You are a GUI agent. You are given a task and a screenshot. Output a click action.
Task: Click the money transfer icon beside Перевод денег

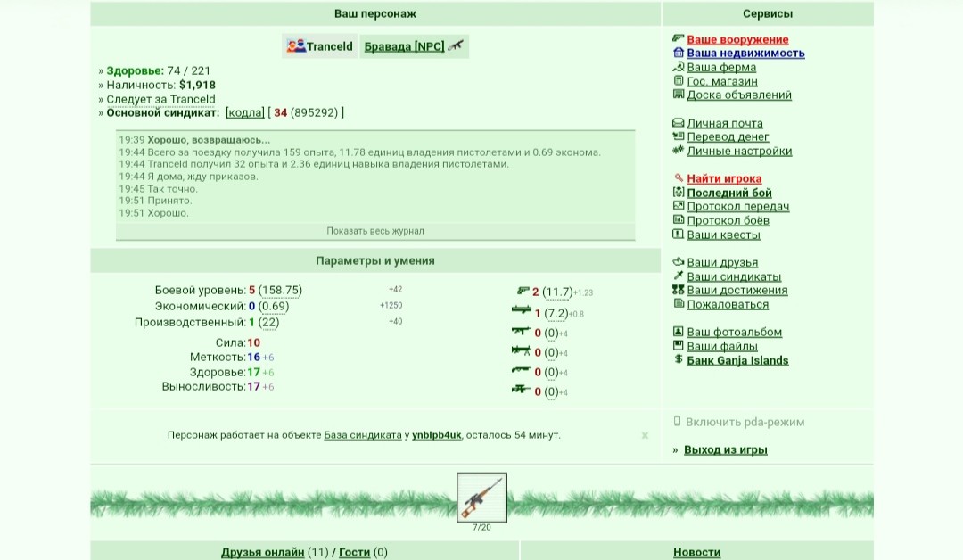point(678,136)
